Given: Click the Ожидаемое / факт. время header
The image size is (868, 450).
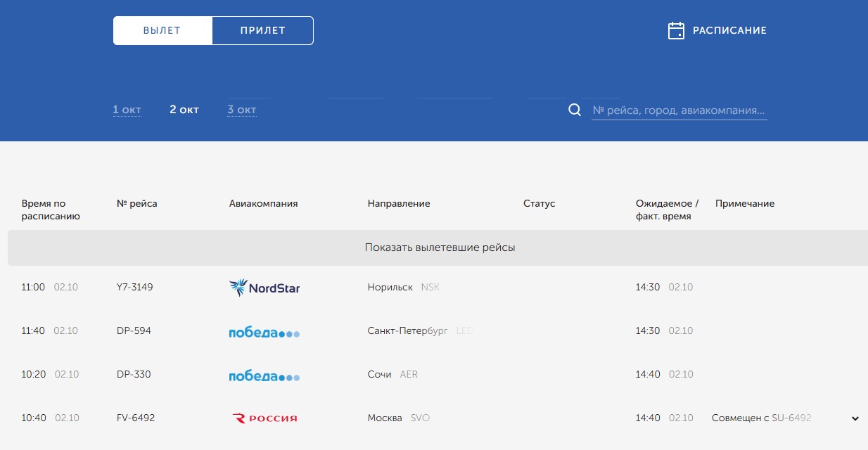Looking at the screenshot, I should pos(668,210).
